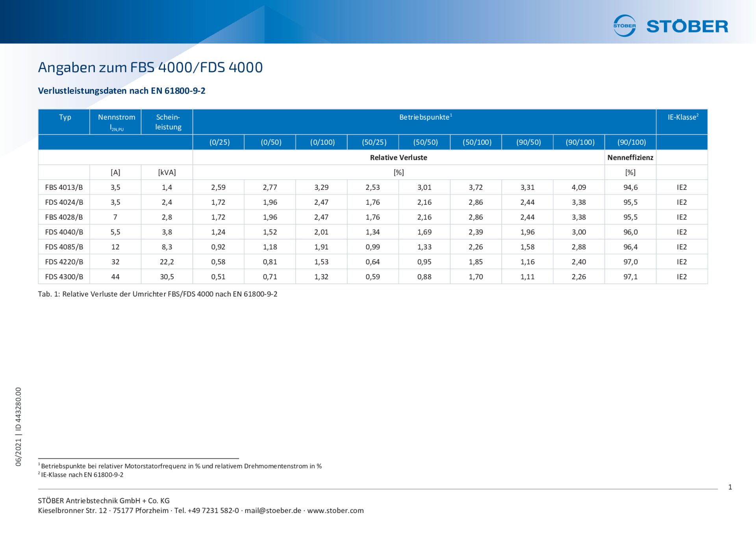The width and height of the screenshot is (756, 535).
Task: Click efficiency value '96,4'
Action: 630,247
